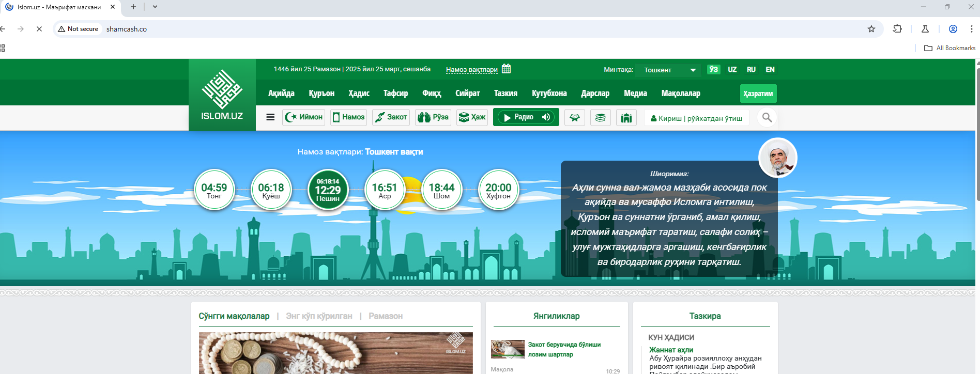Click the sheikh portrait photo
This screenshot has height=374, width=980.
click(x=778, y=158)
